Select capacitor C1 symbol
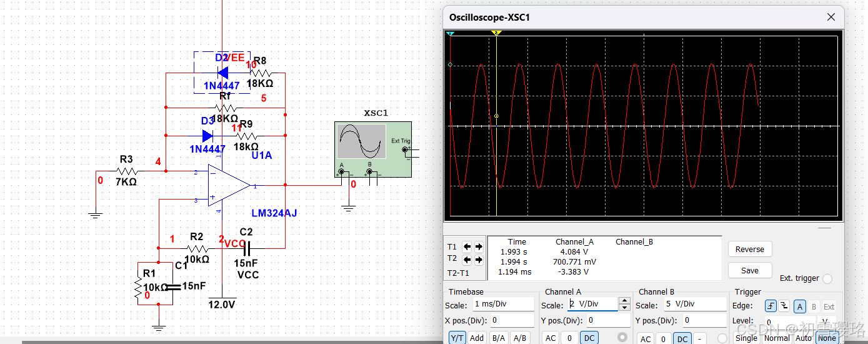868x344 pixels. 172,286
